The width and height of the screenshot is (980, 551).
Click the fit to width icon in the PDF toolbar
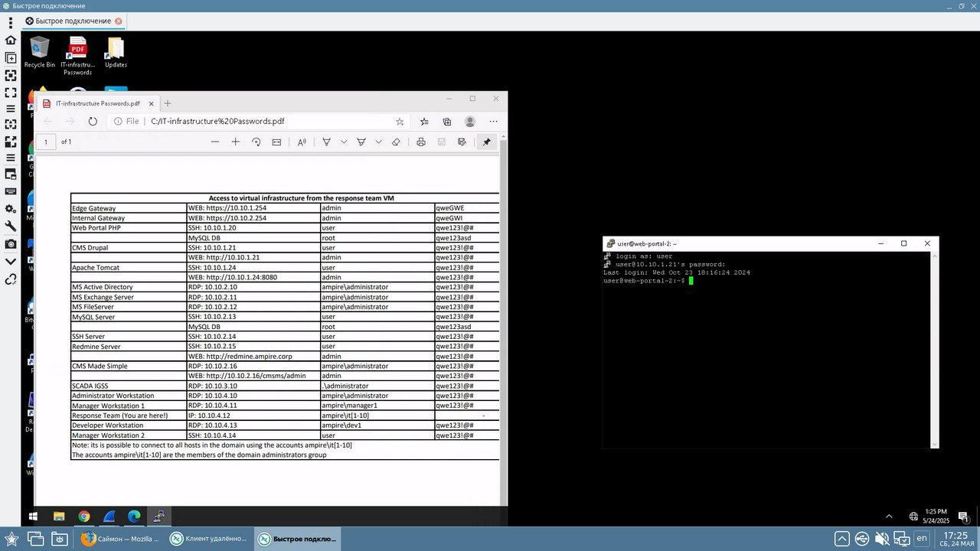tap(276, 142)
